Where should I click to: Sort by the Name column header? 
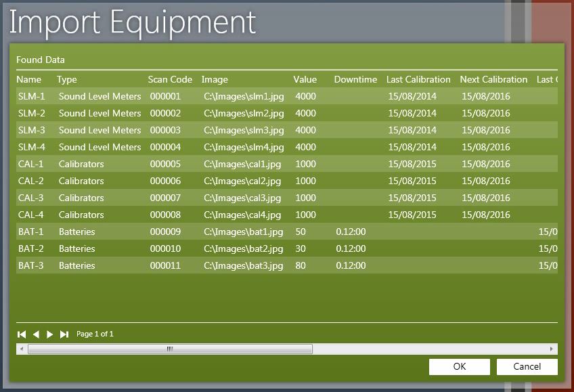[28, 80]
